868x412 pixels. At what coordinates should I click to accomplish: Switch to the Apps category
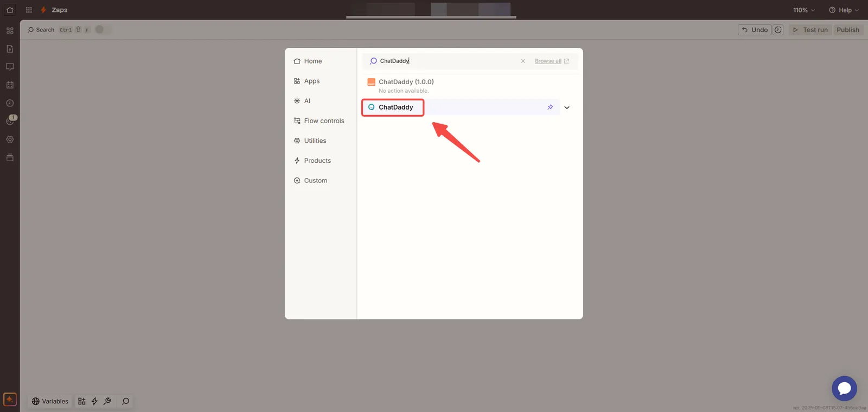tap(311, 81)
